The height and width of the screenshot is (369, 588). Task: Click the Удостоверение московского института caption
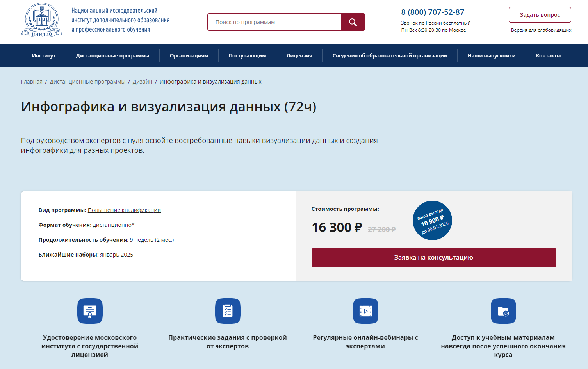coord(90,346)
